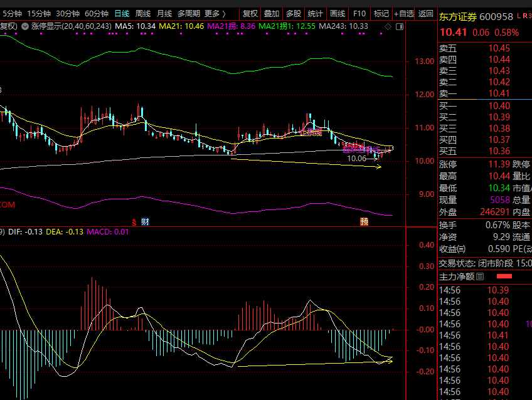Click the 预 forecast marker
The image size is (532, 400).
[364, 222]
